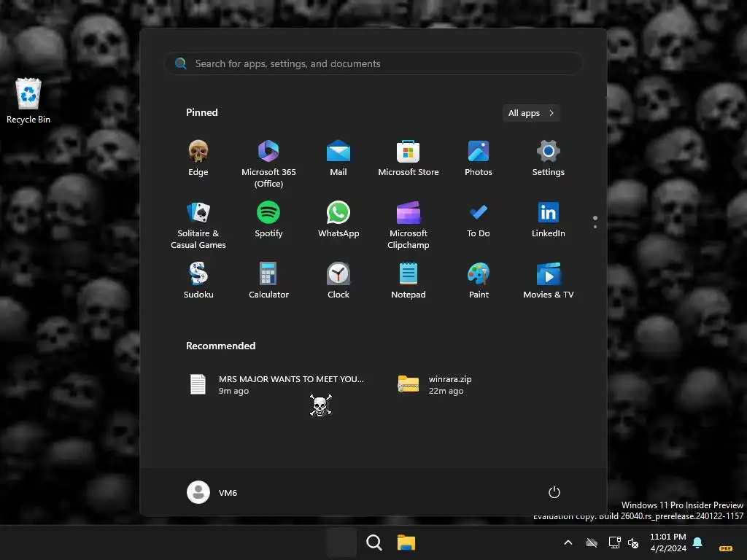
Task: Open the network status tray icon
Action: tap(614, 542)
